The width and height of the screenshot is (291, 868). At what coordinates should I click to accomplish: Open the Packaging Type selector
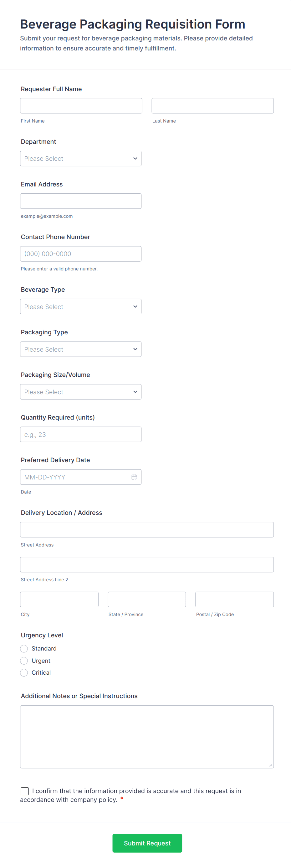pos(81,349)
